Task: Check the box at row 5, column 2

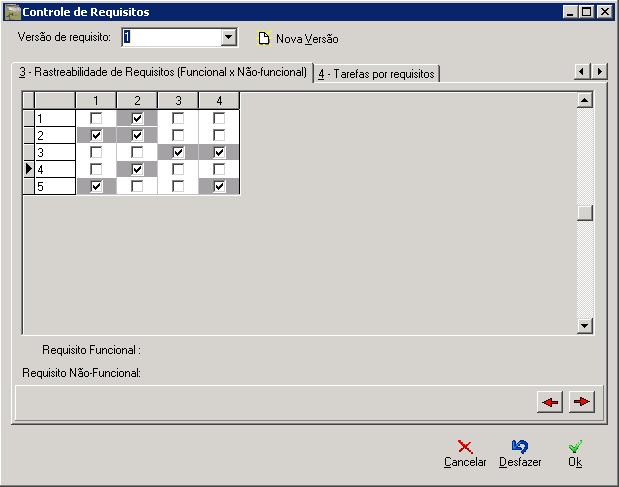Action: tap(137, 186)
